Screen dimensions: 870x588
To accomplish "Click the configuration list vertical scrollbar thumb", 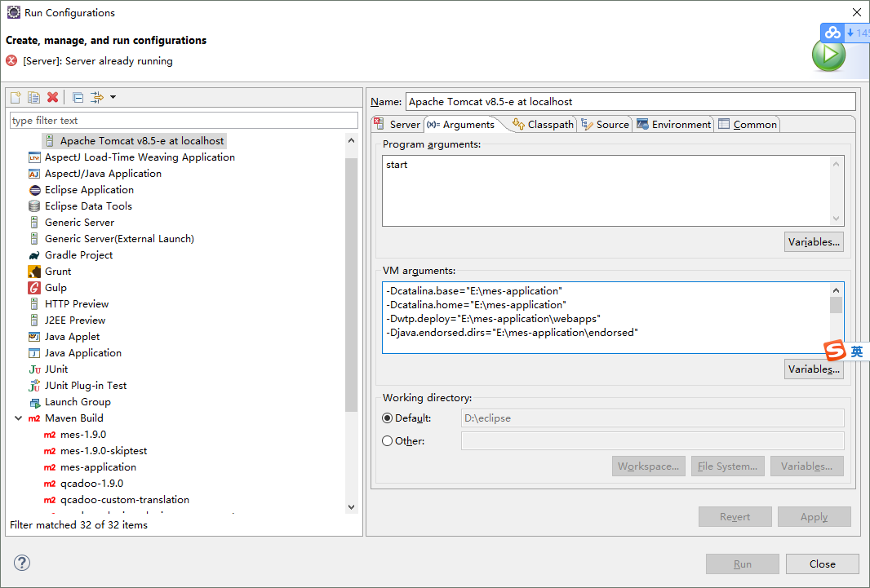I will click(351, 285).
